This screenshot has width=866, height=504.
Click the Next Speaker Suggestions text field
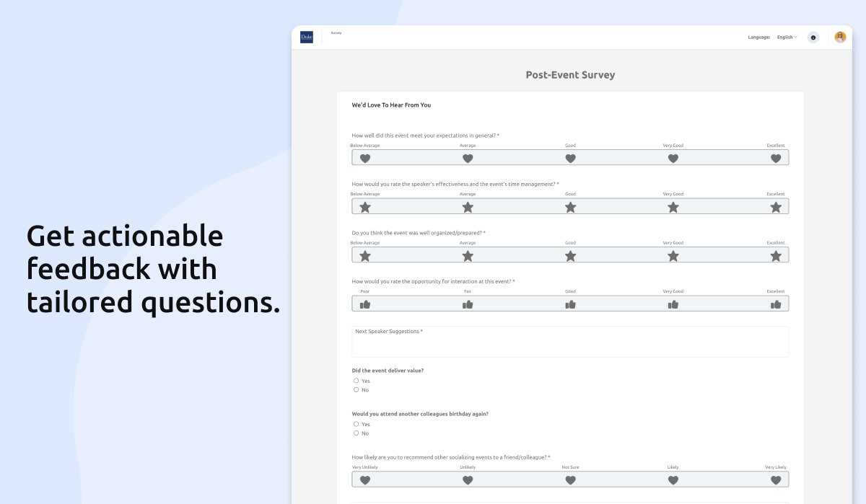[570, 342]
